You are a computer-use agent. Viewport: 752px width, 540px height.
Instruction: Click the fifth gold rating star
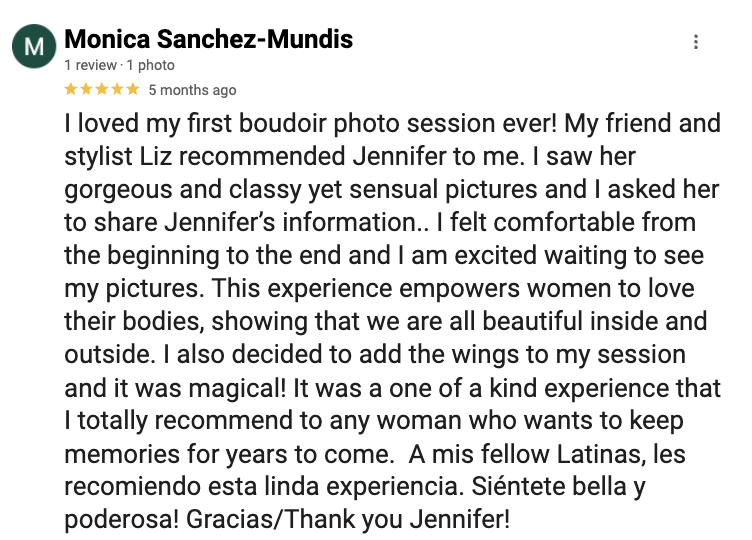(133, 89)
